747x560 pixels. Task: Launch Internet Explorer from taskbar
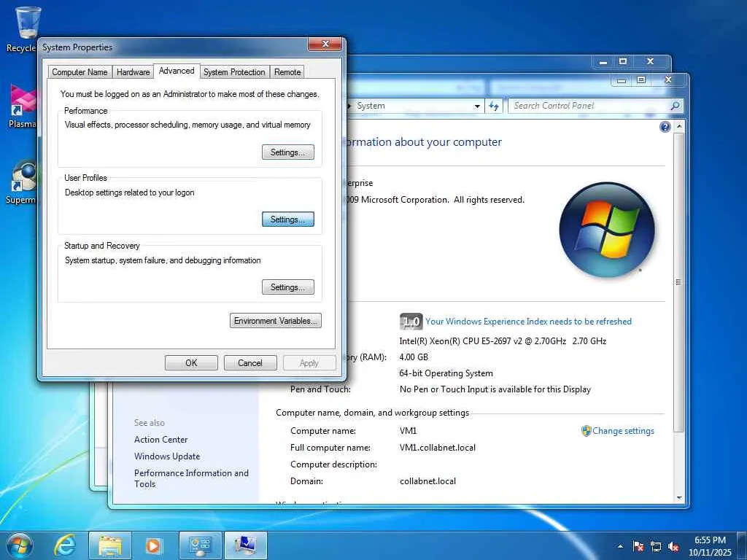pos(64,545)
